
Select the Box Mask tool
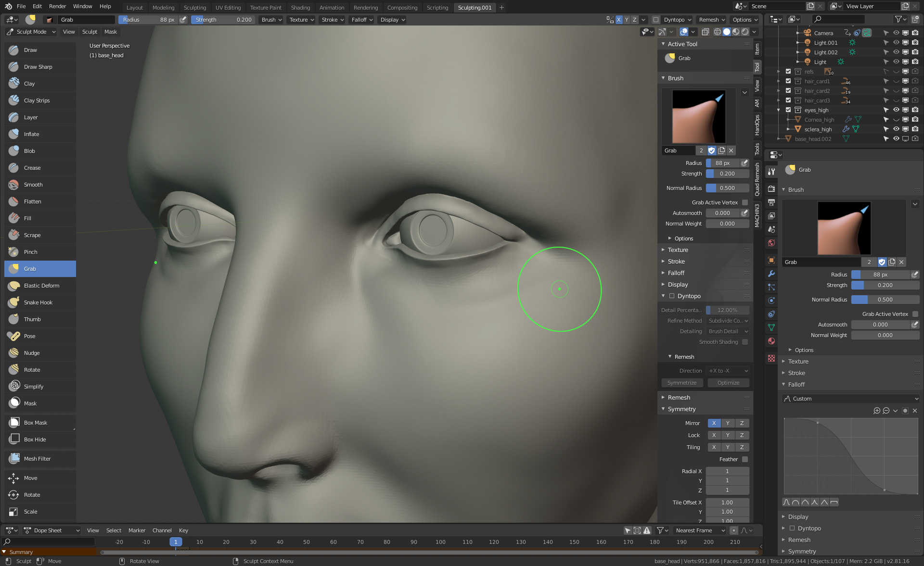35,423
